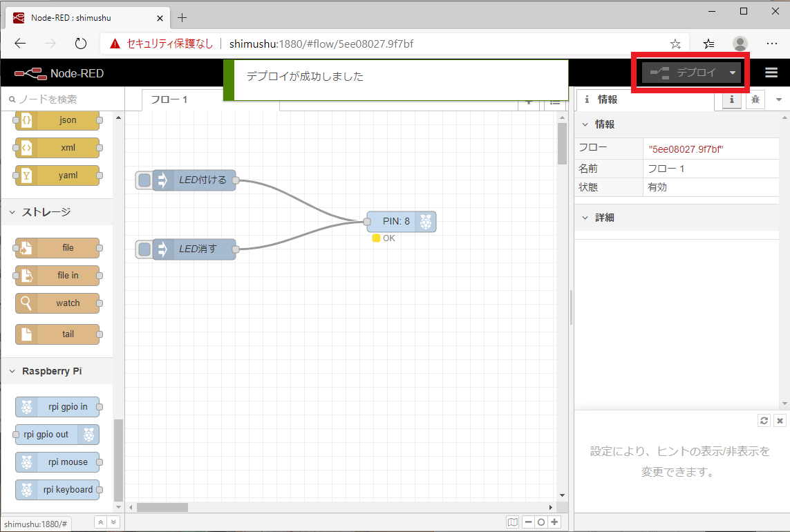
Task: Pick the rpi mouse node
Action: coord(57,462)
